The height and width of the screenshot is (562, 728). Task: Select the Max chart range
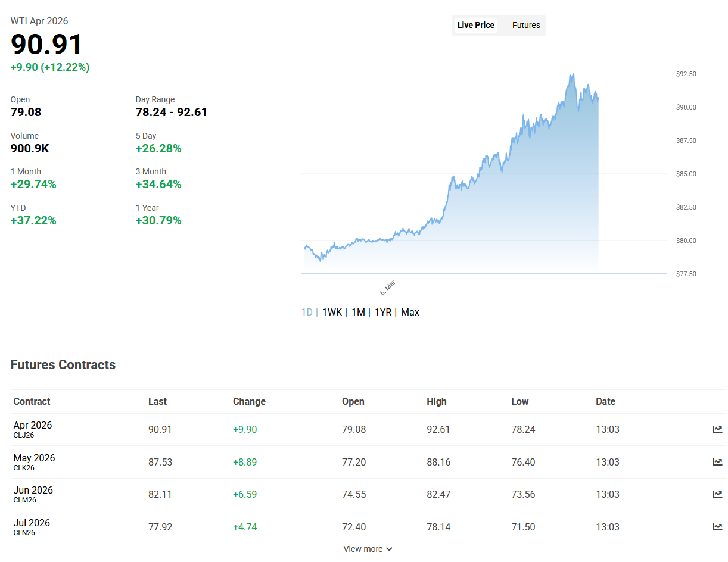(410, 312)
